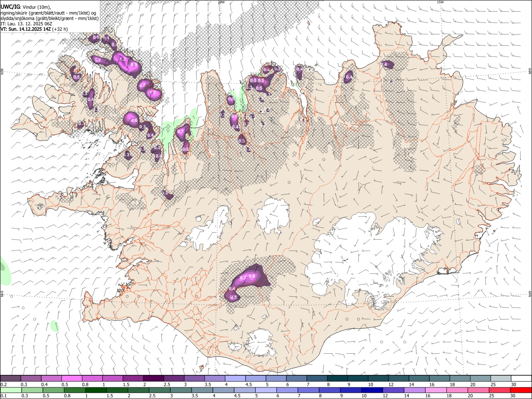Select the dusky purple swatch starting at 0.2
532x399 pixels.
coord(10,379)
